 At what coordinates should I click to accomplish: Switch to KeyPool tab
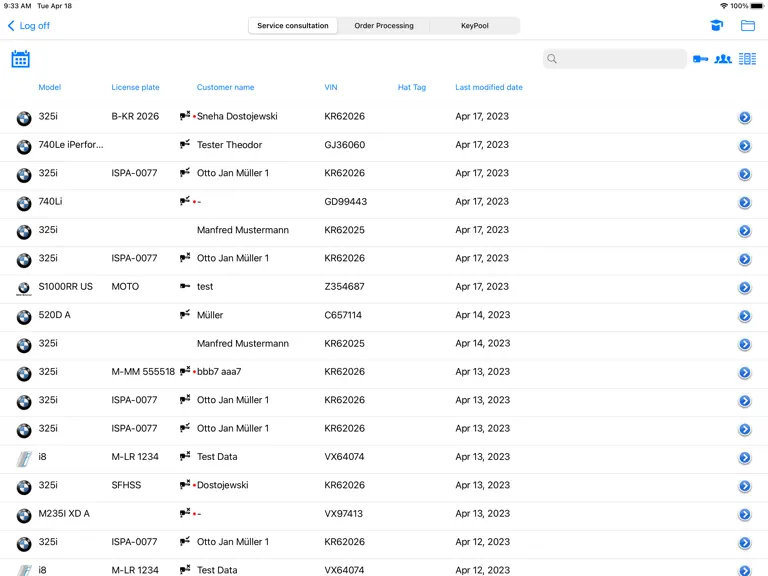click(475, 25)
